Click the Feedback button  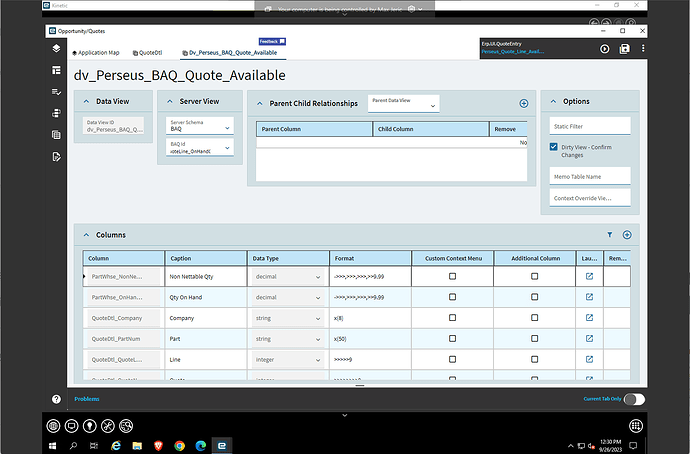272,41
